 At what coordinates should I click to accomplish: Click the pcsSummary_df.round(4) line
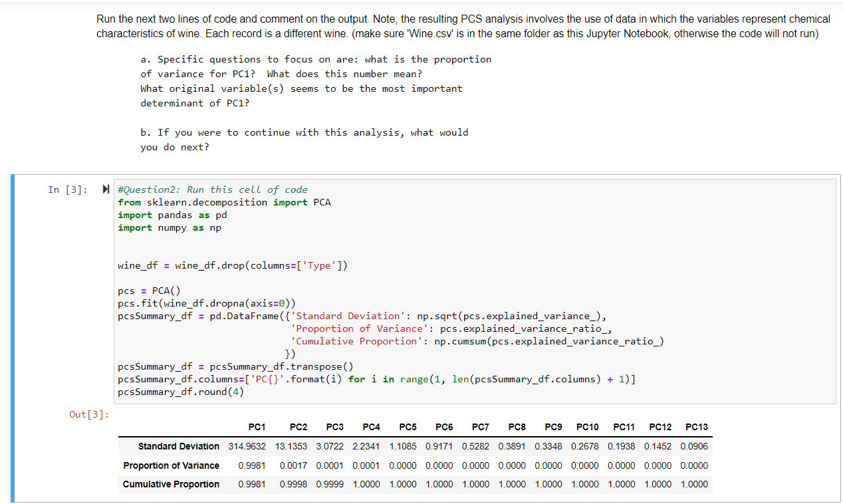coord(181,392)
